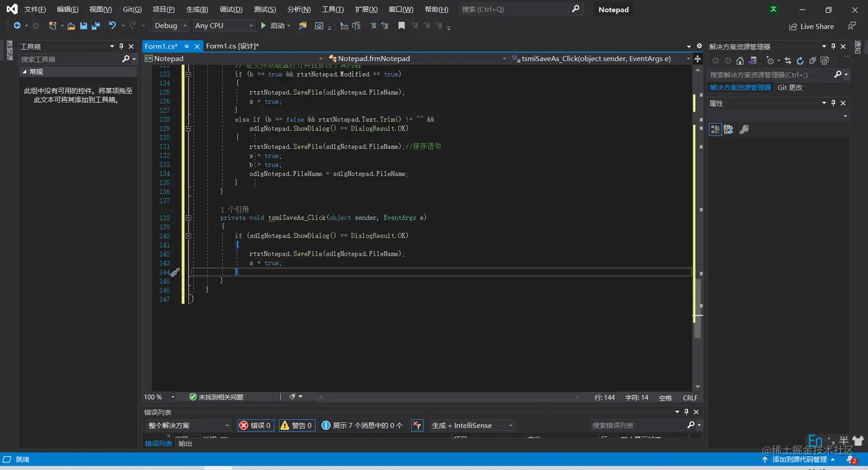Open the 生成 + IntelliSense dropdown

(472, 425)
